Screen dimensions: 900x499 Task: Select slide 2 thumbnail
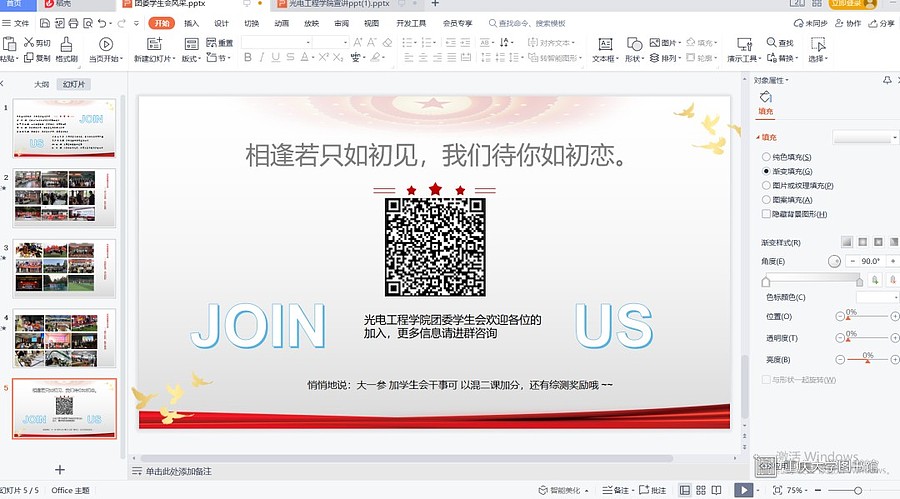click(x=64, y=198)
